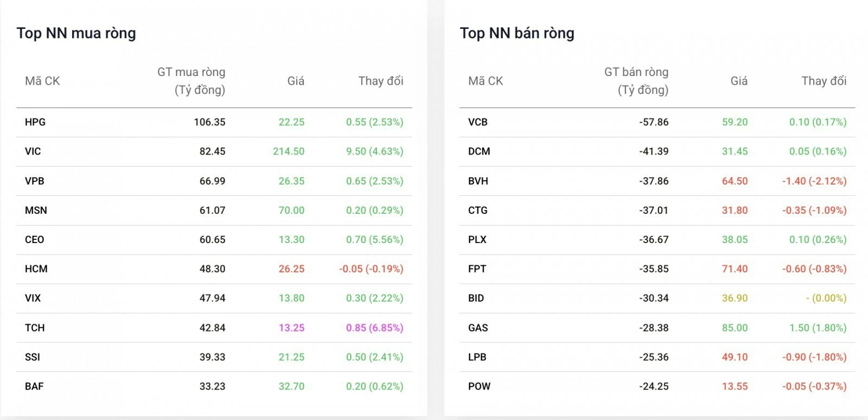Select FPT price 71.40
This screenshot has height=420, width=868.
point(735,269)
